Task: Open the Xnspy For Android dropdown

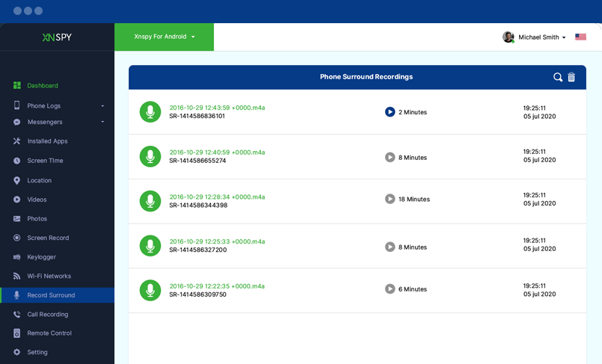Action: [164, 37]
